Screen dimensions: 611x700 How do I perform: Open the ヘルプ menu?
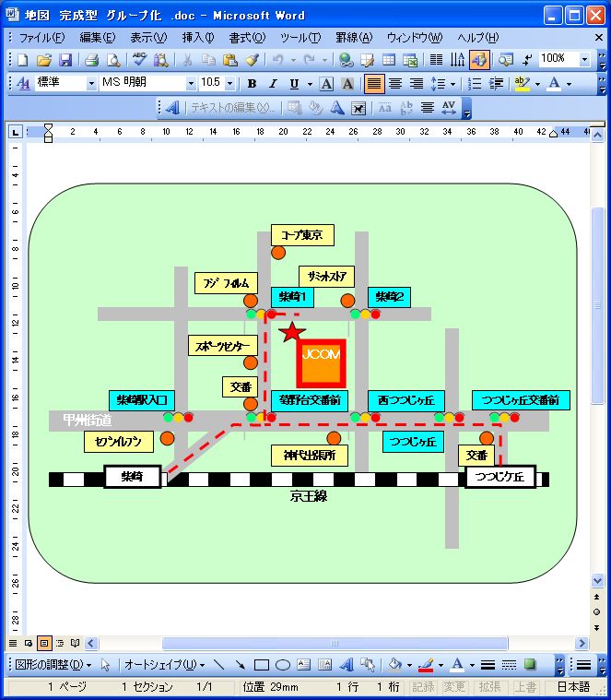point(477,38)
